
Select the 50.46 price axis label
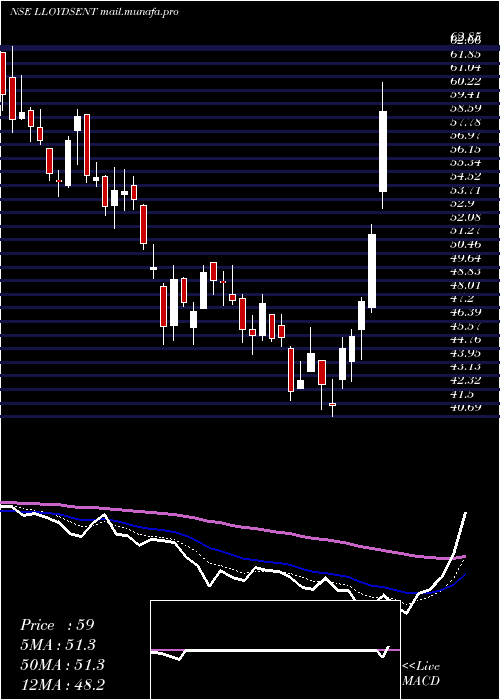coord(466,245)
